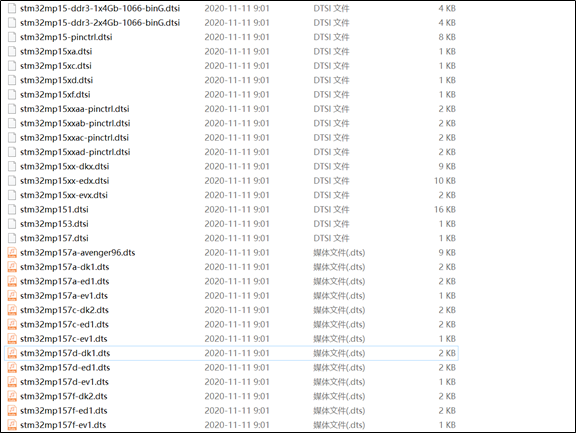Click the media icon of stm32mp157a-ed1.dts
Viewport: 576px width, 433px height.
coord(12,281)
